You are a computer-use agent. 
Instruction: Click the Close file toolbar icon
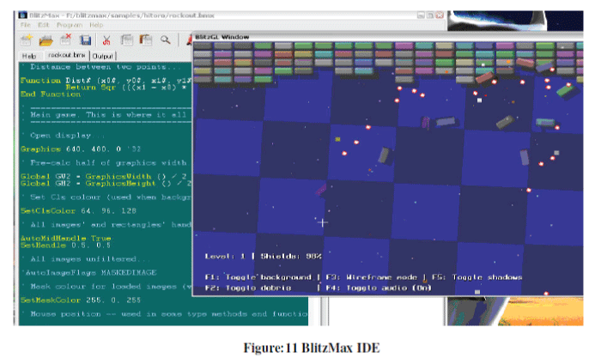pyautogui.click(x=65, y=39)
